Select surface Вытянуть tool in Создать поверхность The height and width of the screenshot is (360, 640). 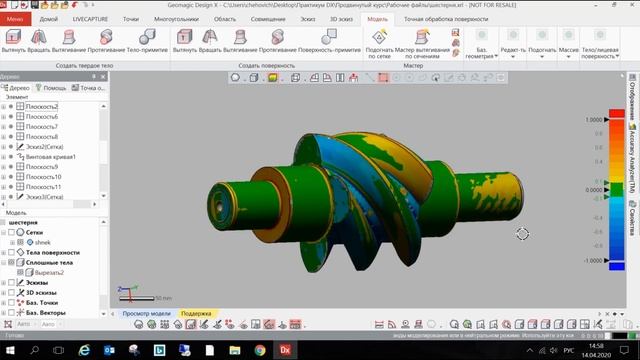pos(184,41)
